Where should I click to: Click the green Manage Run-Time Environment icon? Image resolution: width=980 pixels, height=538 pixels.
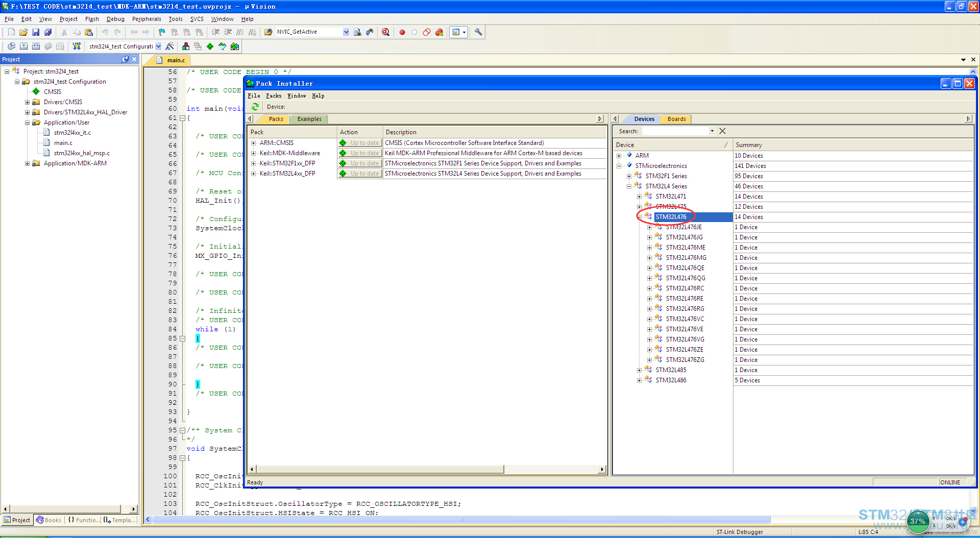point(210,46)
